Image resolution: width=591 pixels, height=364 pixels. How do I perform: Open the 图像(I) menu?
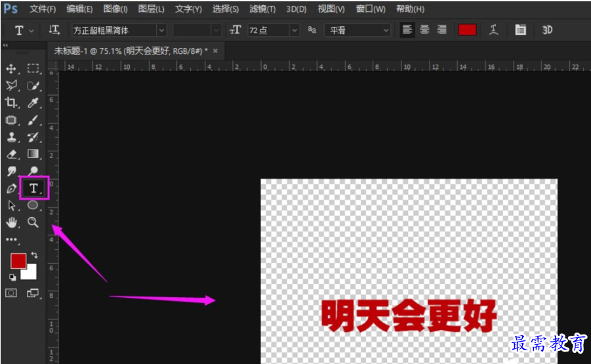[x=115, y=9]
